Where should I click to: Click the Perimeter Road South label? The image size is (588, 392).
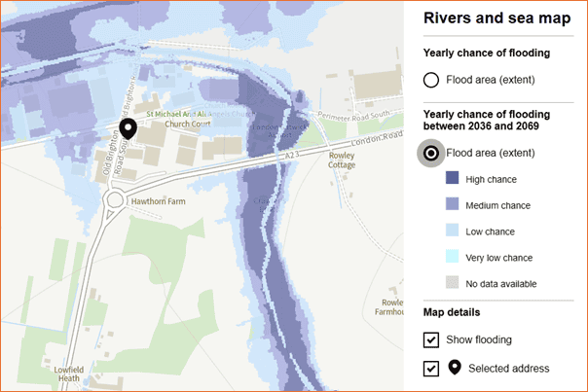click(x=353, y=116)
